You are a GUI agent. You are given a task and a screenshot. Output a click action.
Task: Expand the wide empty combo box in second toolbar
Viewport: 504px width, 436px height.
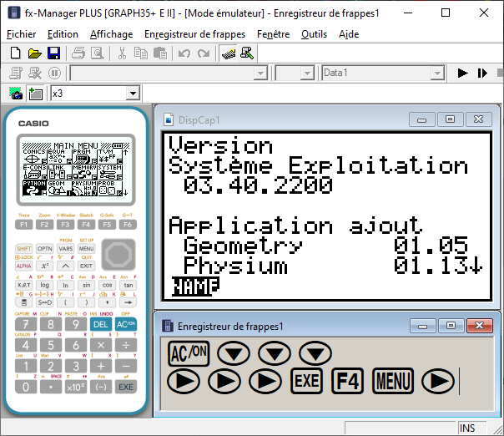(x=260, y=73)
